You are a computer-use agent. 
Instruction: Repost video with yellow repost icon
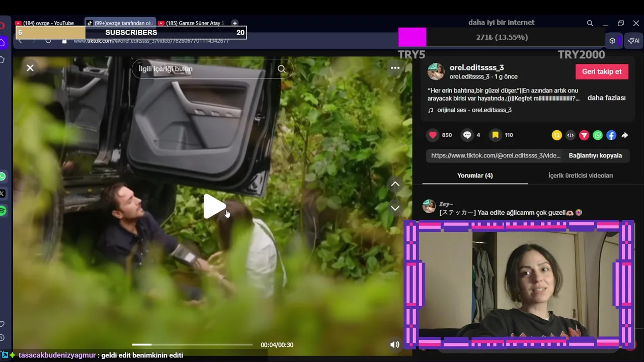556,135
